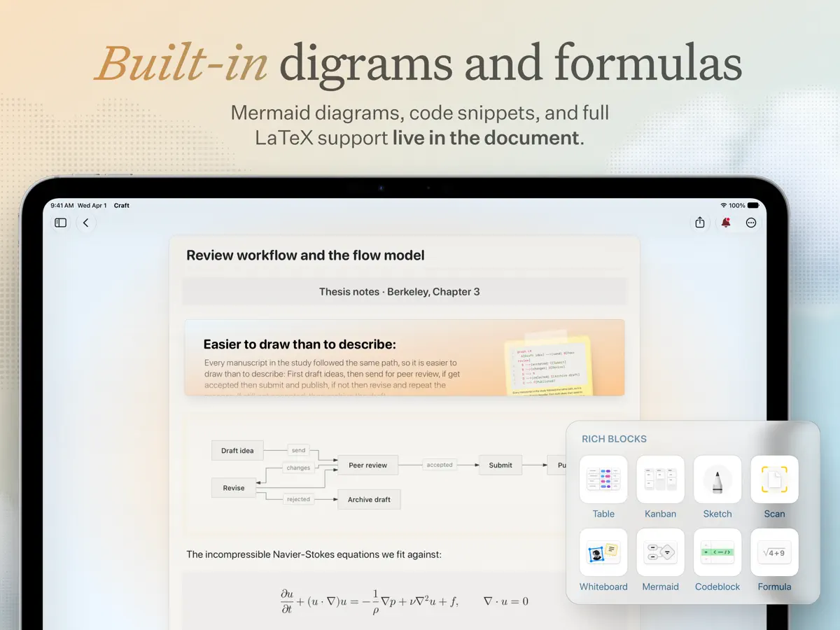
Task: Click the 'rejected' edge label
Action: point(298,499)
